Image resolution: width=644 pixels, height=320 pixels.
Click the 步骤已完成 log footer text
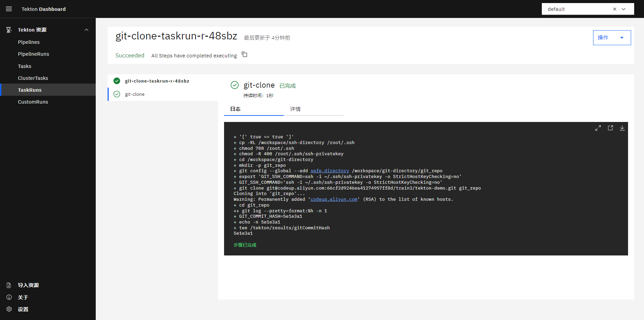pos(245,245)
